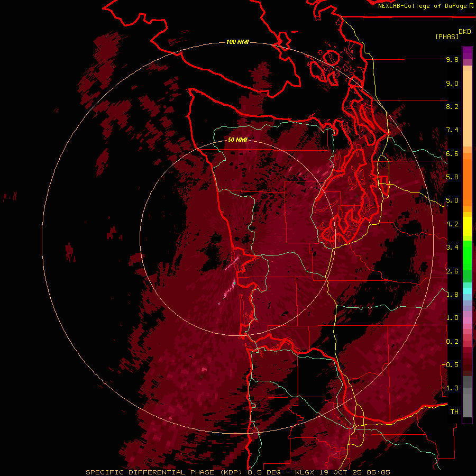Viewport: 476px width, 476px height.
Task: Pick the peach segment of the colorbar
Action: click(x=467, y=108)
